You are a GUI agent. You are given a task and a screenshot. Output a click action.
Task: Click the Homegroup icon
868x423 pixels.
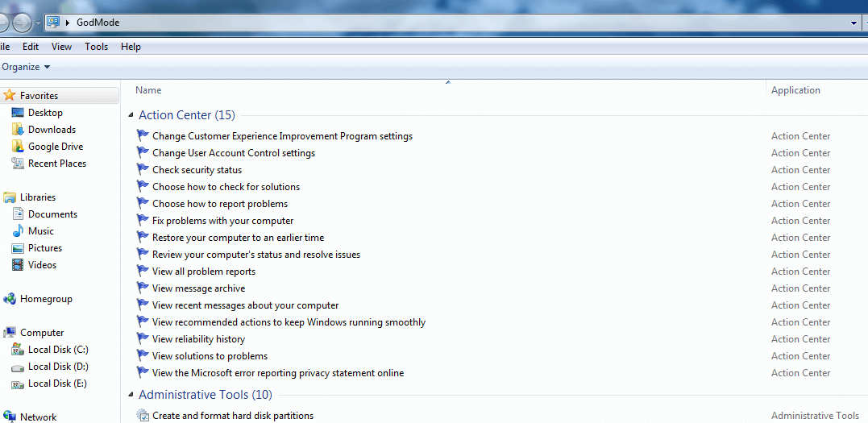(x=10, y=299)
